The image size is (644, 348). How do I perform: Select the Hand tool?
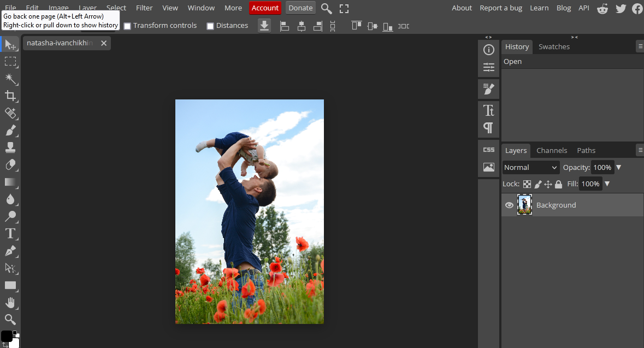coord(10,303)
